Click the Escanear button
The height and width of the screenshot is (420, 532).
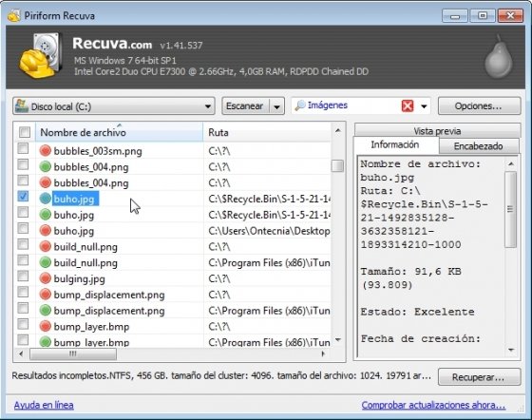[245, 105]
